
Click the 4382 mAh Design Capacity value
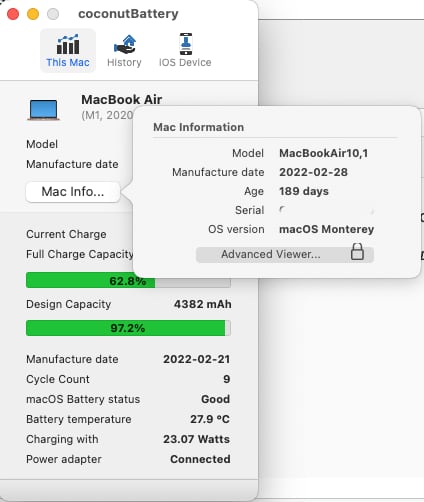pyautogui.click(x=203, y=304)
